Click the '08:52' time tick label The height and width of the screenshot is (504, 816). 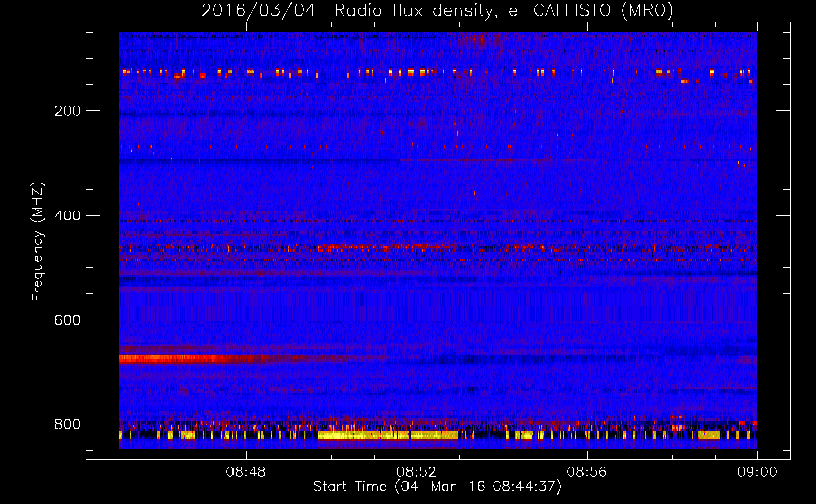click(417, 472)
